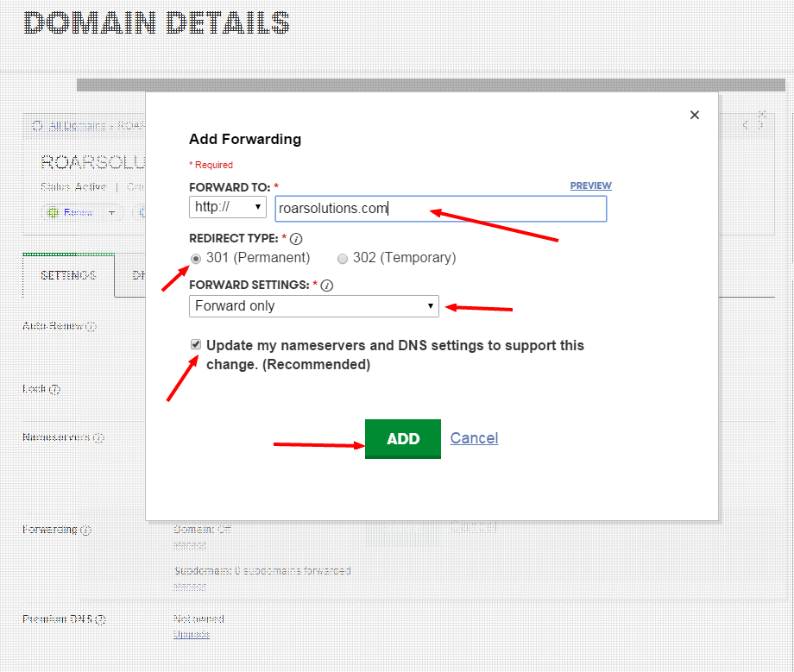The width and height of the screenshot is (794, 672).
Task: Click the Lock help icon
Action: click(x=54, y=389)
